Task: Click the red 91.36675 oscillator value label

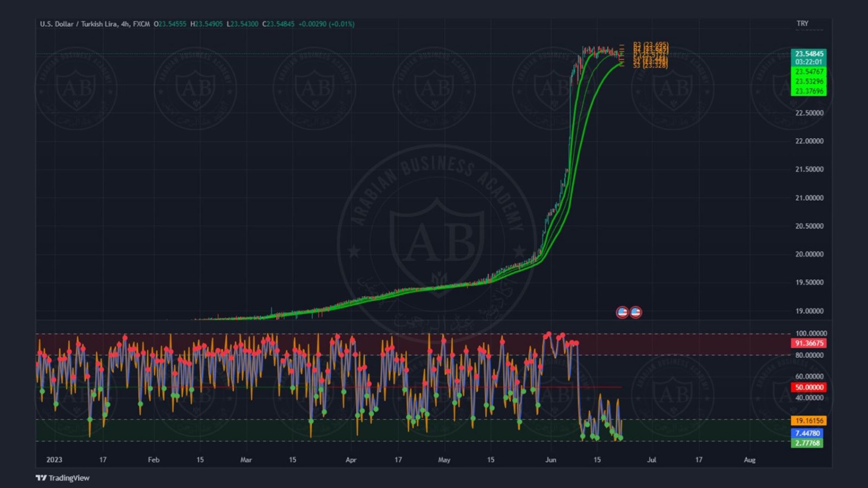Action: tap(808, 343)
